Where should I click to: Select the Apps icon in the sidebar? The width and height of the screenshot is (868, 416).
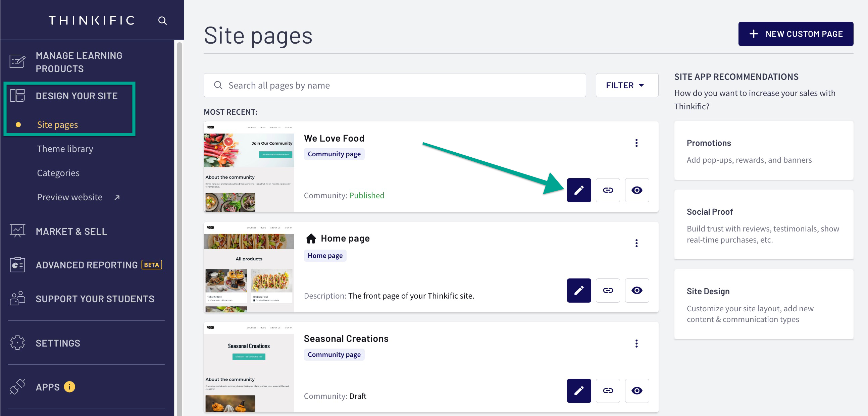(x=17, y=387)
